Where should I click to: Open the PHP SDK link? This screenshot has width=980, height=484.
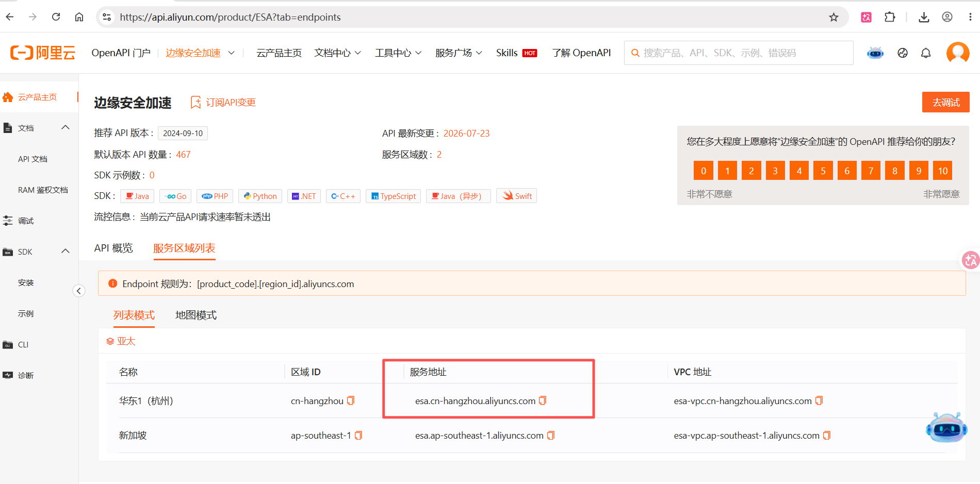(215, 196)
